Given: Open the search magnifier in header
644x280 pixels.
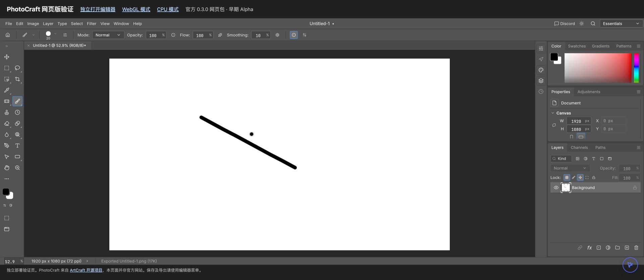Looking at the screenshot, I should 593,24.
